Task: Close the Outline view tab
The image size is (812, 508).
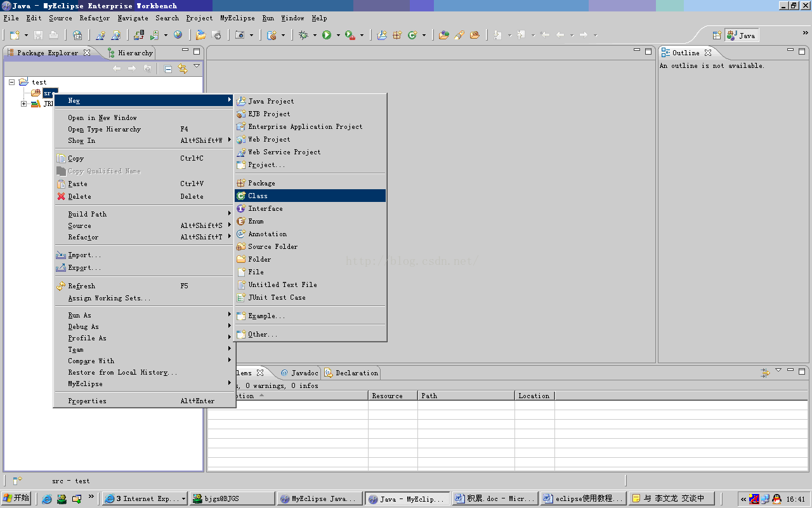Action: click(709, 53)
